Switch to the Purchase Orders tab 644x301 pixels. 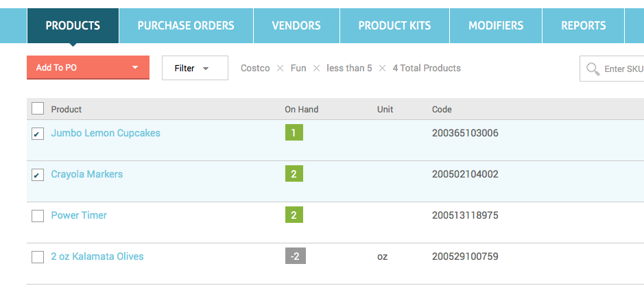point(186,25)
